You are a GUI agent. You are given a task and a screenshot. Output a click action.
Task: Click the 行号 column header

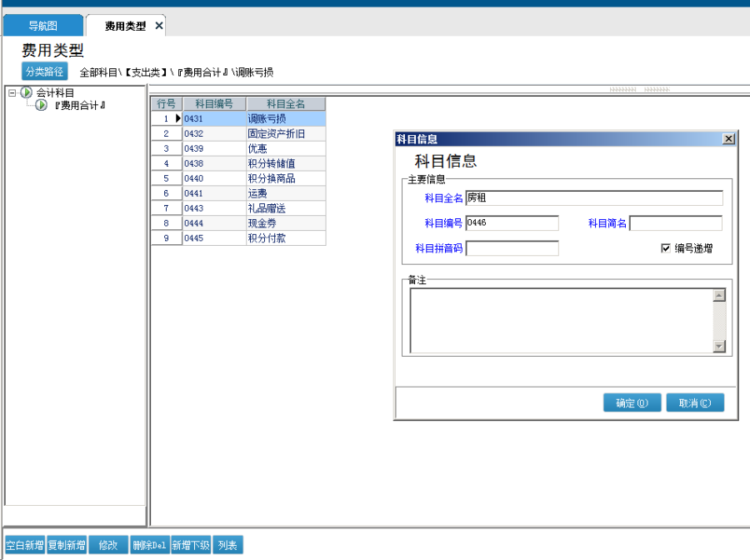coord(167,104)
